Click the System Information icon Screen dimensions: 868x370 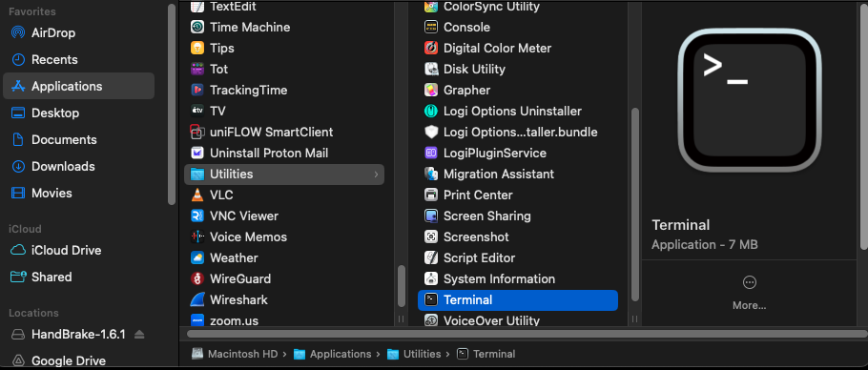pyautogui.click(x=431, y=278)
